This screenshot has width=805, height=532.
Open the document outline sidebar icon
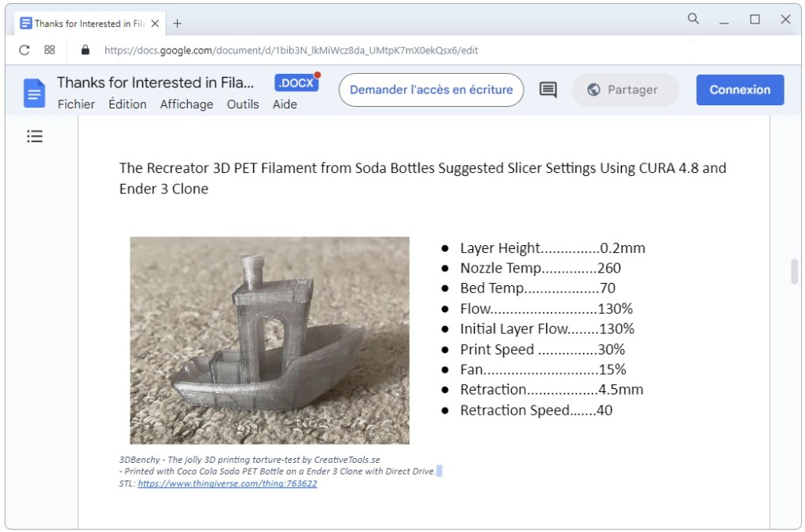coord(35,137)
